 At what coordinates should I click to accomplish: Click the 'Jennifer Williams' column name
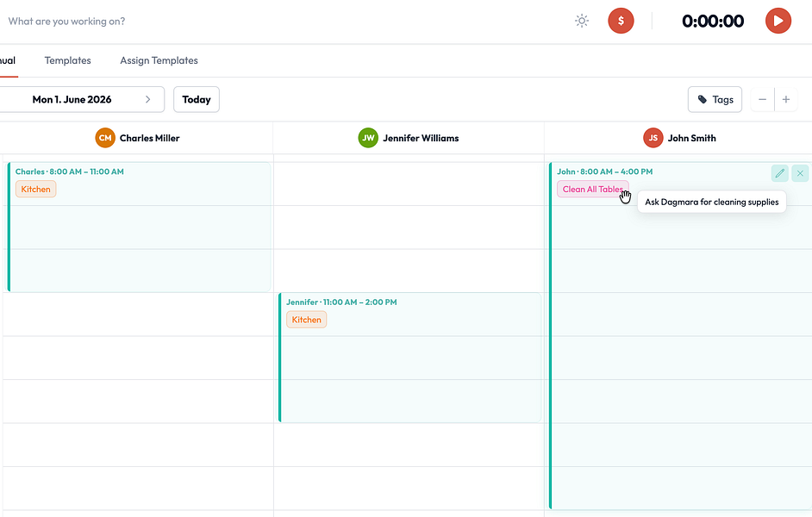click(421, 138)
